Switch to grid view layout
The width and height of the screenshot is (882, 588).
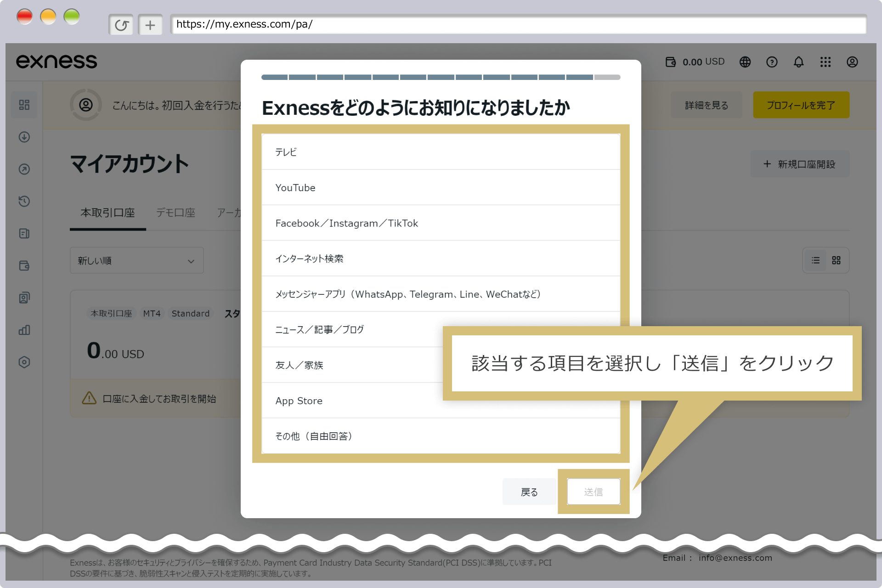coord(836,260)
